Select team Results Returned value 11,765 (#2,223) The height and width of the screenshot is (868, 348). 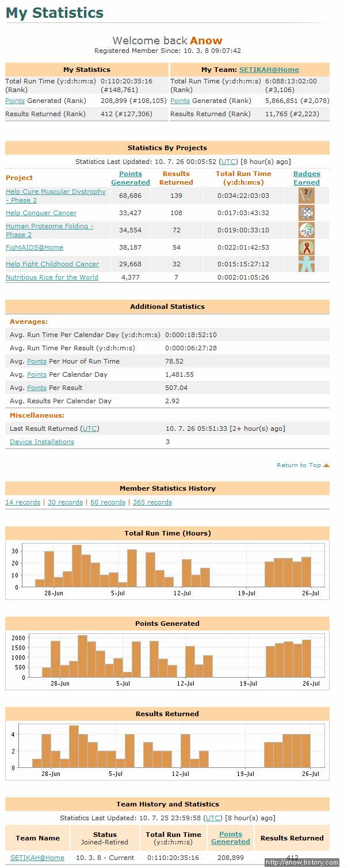[290, 114]
